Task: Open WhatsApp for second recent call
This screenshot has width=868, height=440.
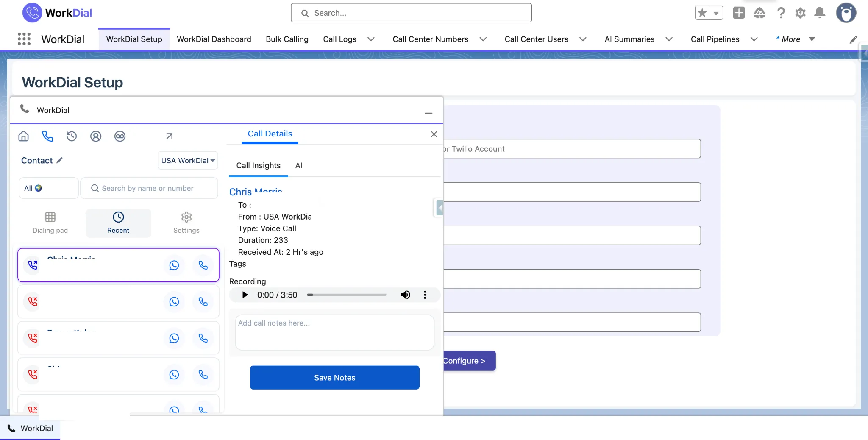Action: tap(174, 302)
